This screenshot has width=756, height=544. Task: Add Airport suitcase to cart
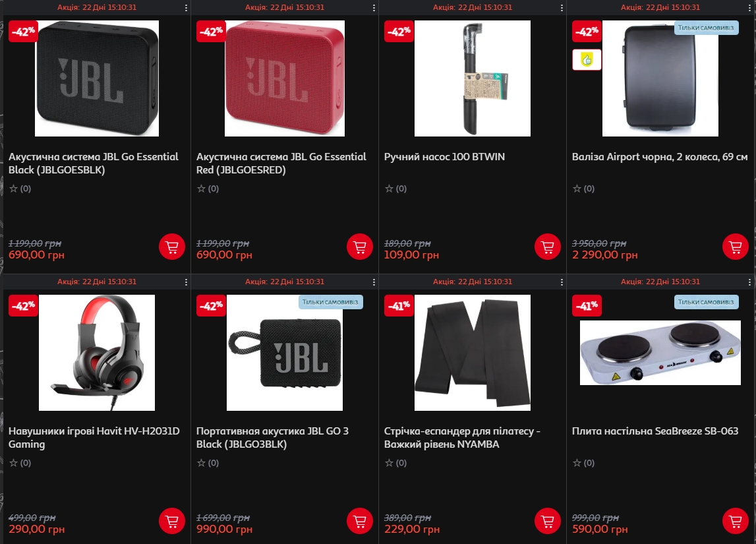coord(736,247)
